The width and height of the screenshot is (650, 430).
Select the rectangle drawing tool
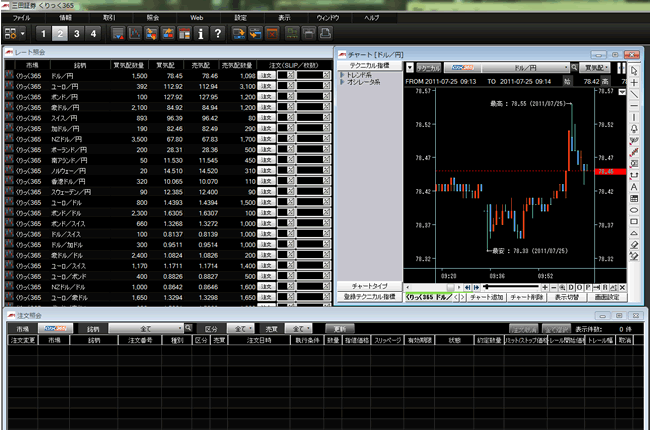(x=634, y=222)
